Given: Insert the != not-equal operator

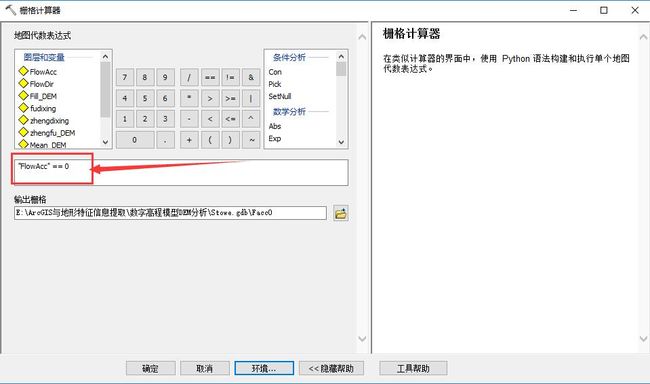Looking at the screenshot, I should pos(230,77).
